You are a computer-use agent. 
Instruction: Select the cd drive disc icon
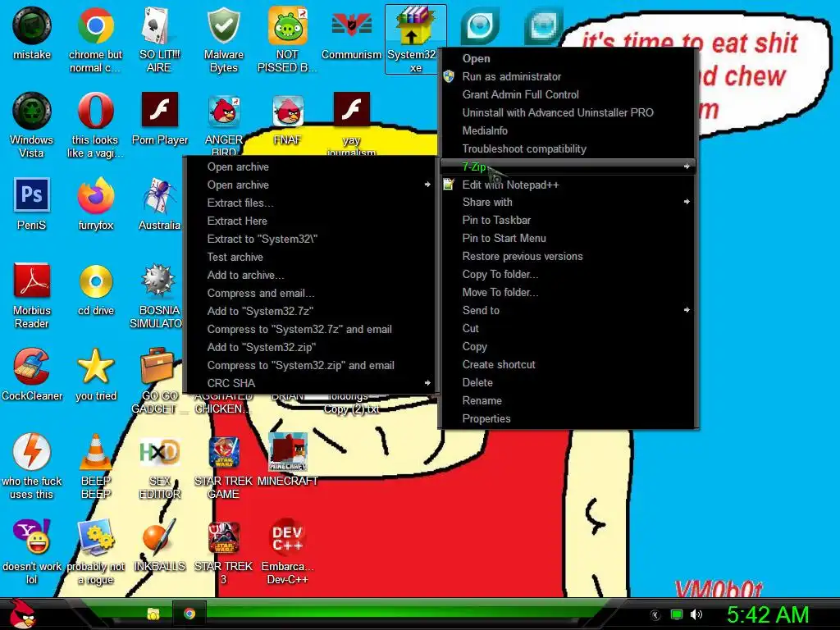(95, 281)
